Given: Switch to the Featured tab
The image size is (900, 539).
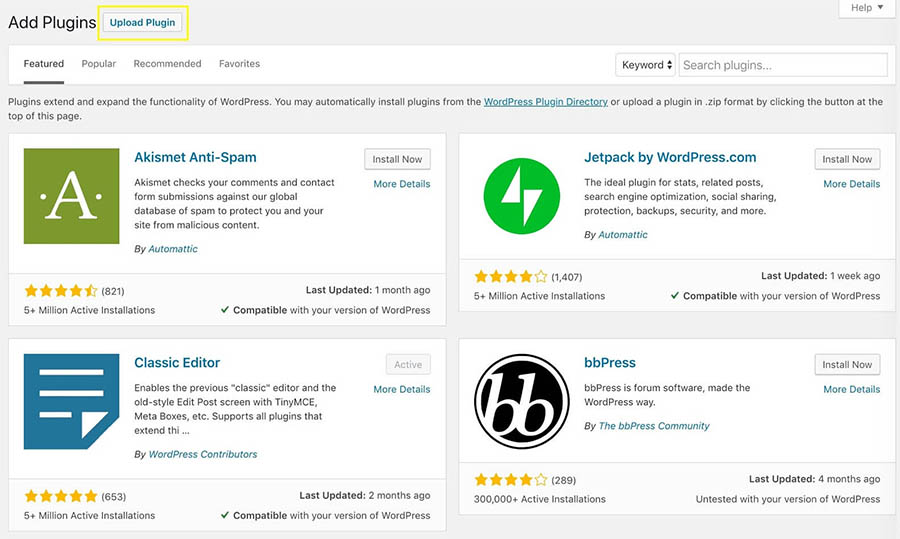Looking at the screenshot, I should [x=44, y=64].
